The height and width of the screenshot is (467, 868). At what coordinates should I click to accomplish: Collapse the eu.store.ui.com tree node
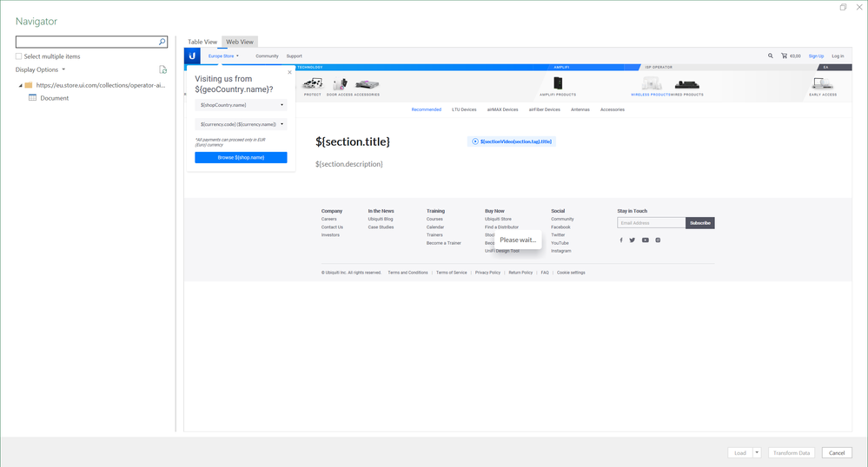point(21,85)
